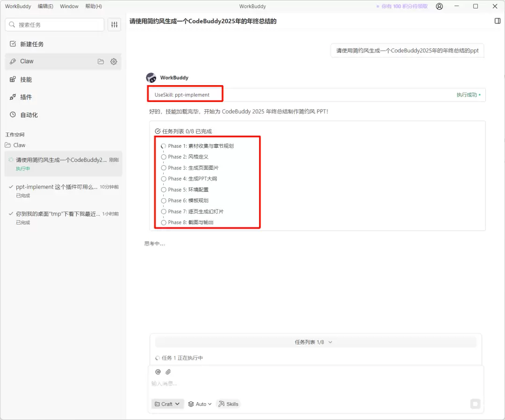This screenshot has height=420, width=505.
Task: Toggle the right side panel icon
Action: (498, 21)
